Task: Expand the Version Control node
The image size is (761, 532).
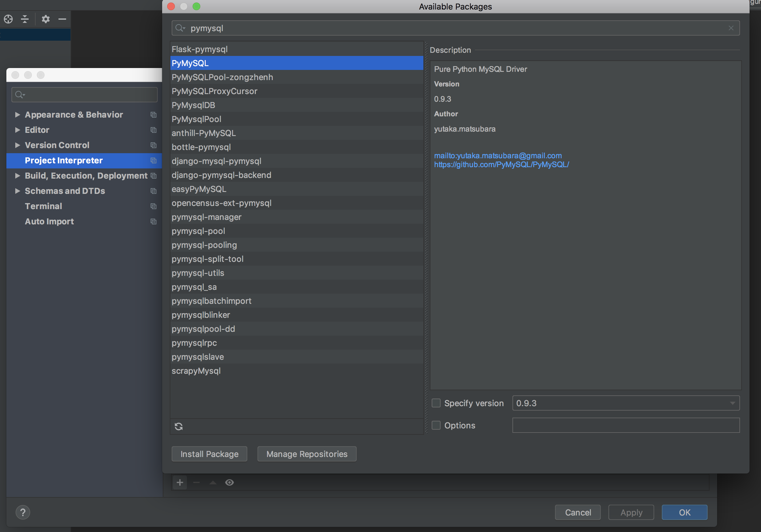Action: (17, 145)
